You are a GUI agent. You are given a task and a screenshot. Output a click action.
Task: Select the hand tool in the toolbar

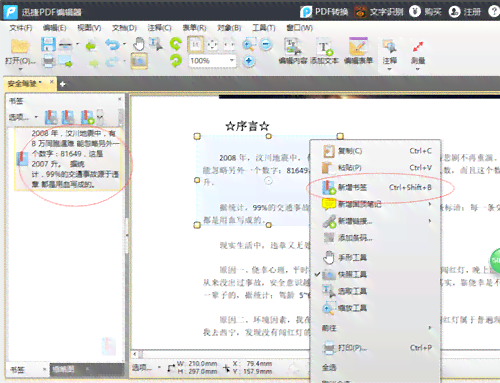click(x=139, y=44)
